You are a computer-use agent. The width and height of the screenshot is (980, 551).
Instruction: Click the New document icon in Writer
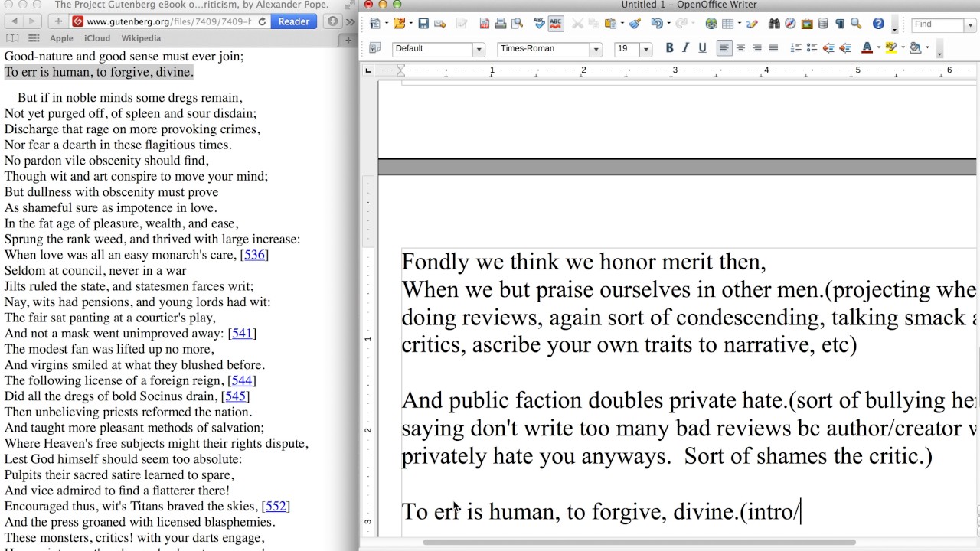point(374,24)
